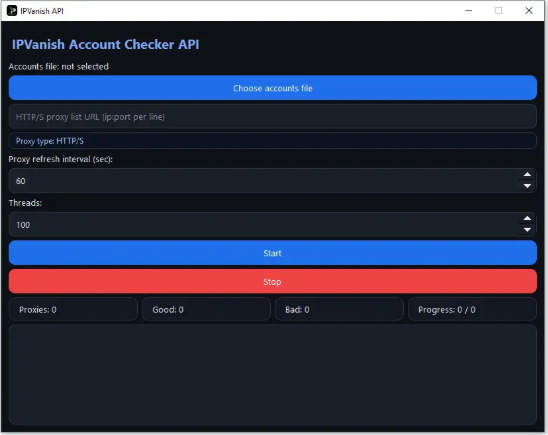Screen dimensions: 548x435
Task: Click the Good: 0 counter
Action: tap(206, 309)
